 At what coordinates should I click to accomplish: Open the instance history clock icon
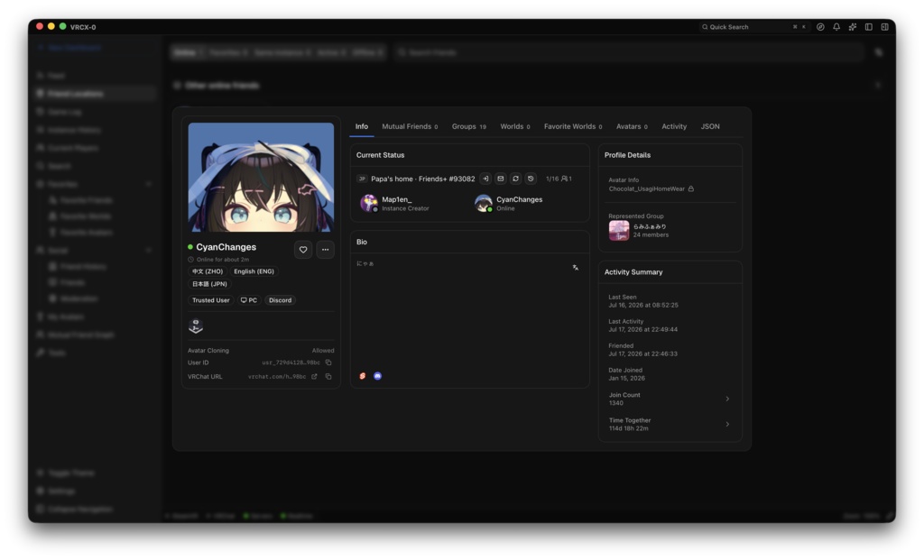tap(531, 179)
